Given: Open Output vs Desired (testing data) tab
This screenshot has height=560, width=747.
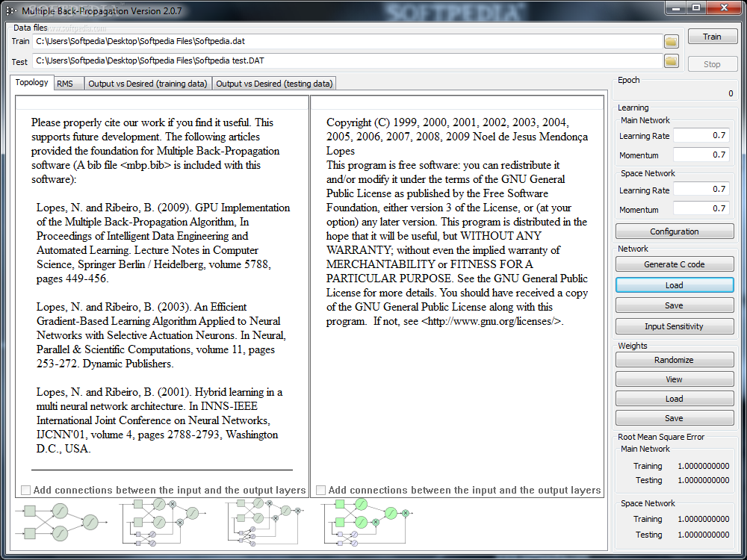Looking at the screenshot, I should 274,84.
